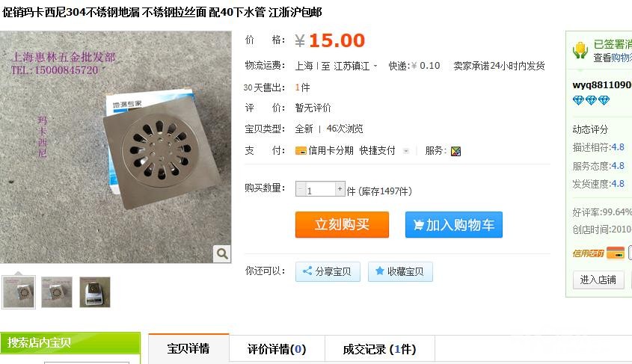
Task: Click the 进入店铺 button
Action: coord(598,280)
